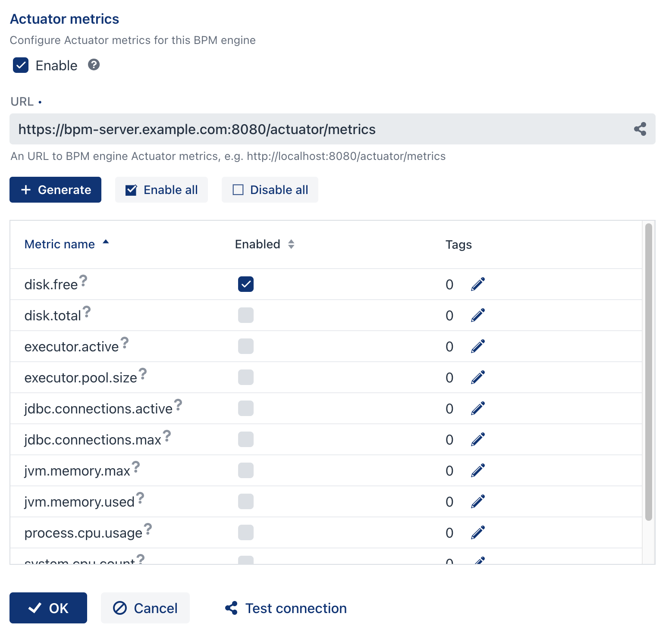Click the Generate button
This screenshot has height=626, width=672.
(55, 190)
